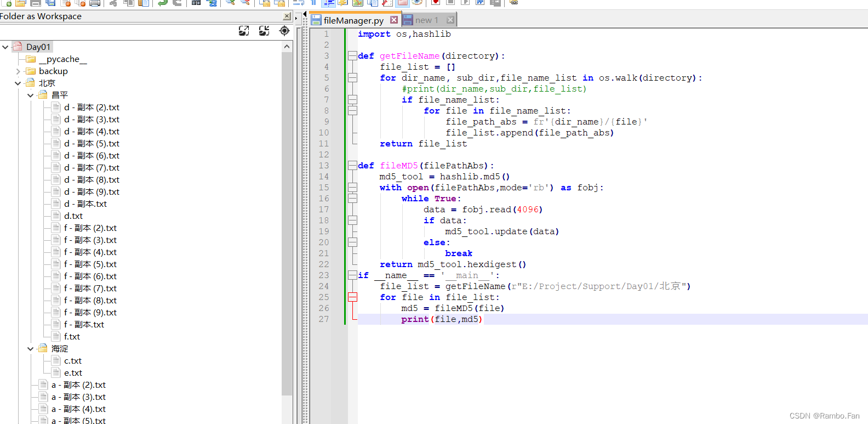
Task: Collapse the Day01 root node
Action: click(5, 47)
